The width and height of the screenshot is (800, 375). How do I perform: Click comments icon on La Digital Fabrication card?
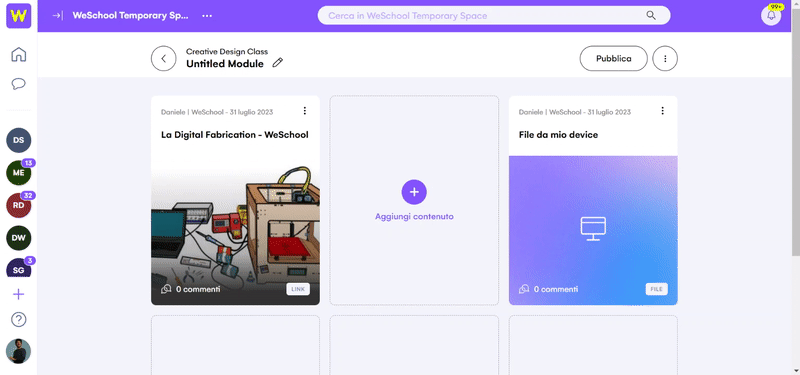click(x=166, y=289)
